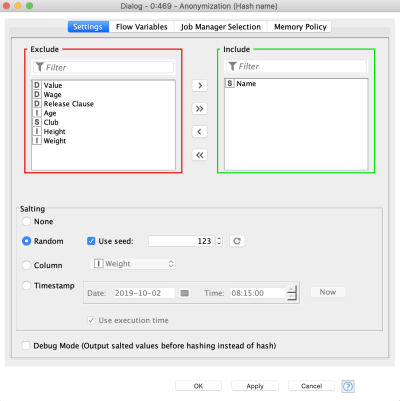Select Name in the Include list
Viewport: 400px width, 401px height.
pos(296,84)
